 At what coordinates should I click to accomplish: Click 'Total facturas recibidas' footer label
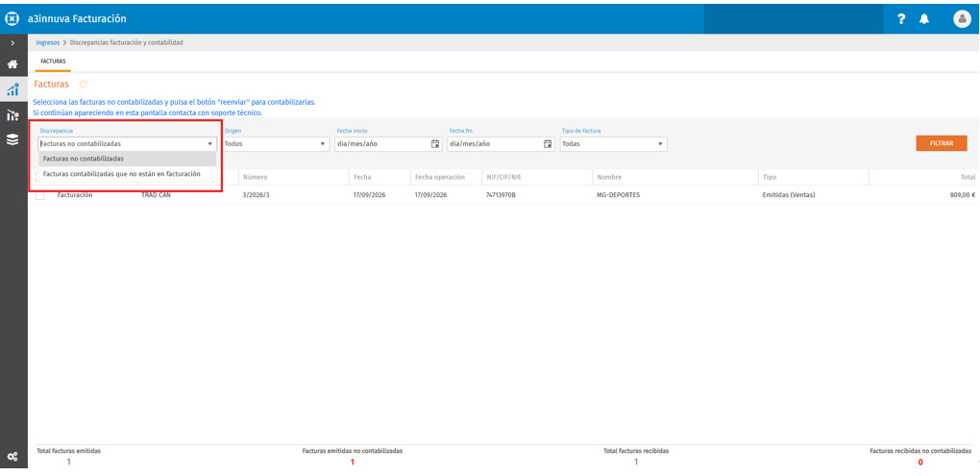click(636, 451)
